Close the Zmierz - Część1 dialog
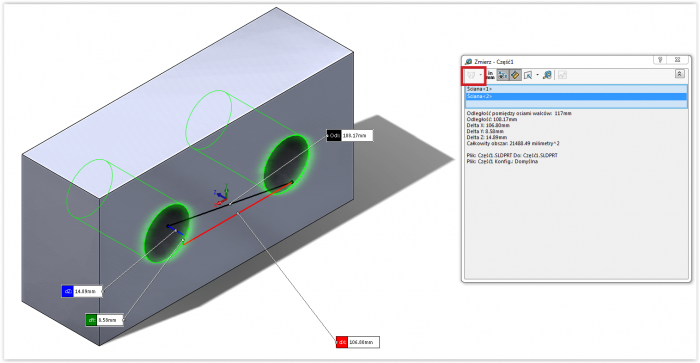 (x=678, y=60)
